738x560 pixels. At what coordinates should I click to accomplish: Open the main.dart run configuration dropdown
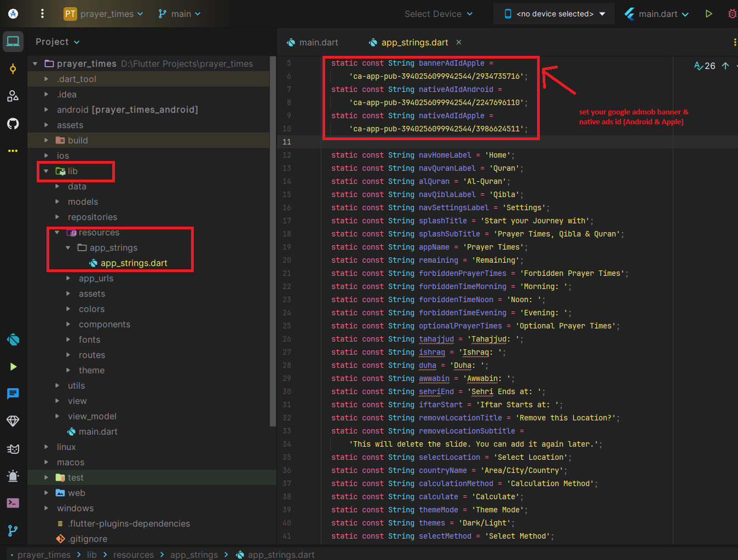[x=657, y=14]
